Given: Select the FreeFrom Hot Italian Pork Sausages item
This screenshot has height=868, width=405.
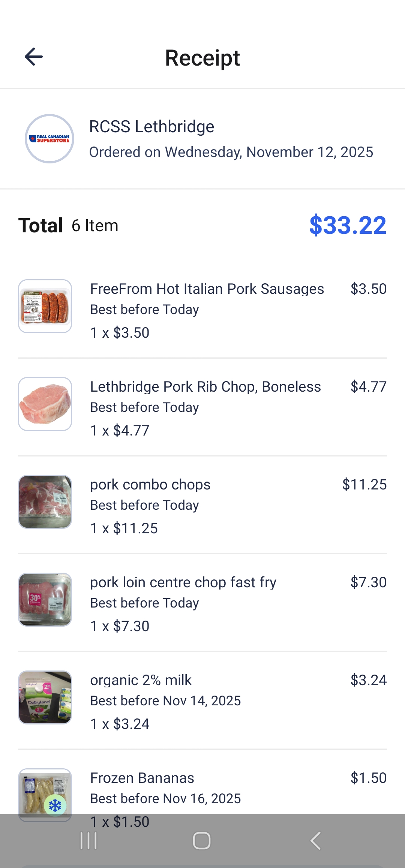Looking at the screenshot, I should point(207,289).
